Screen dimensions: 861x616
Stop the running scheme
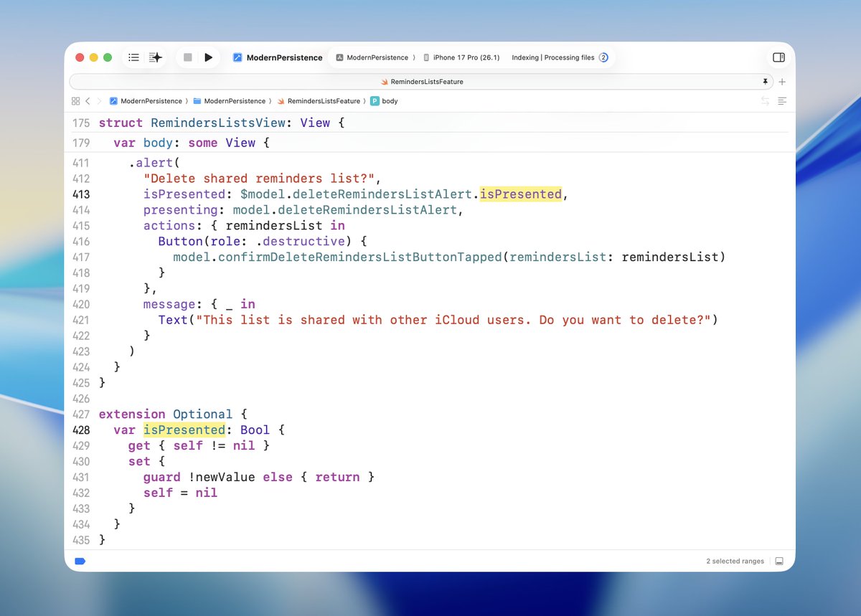click(188, 57)
